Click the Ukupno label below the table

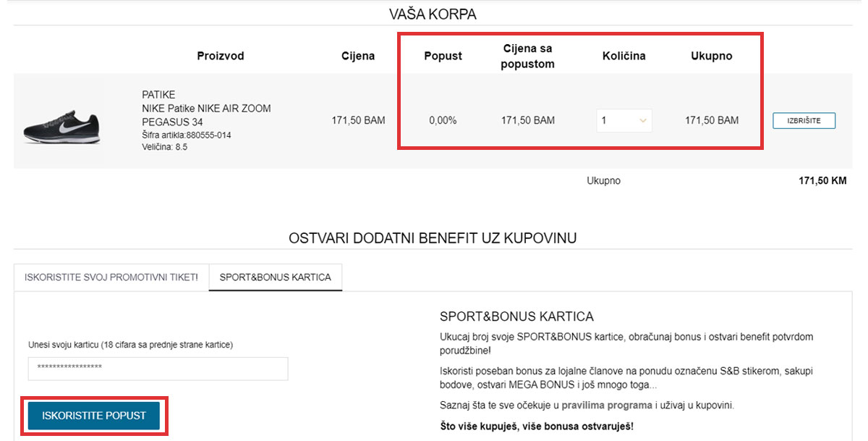click(603, 181)
